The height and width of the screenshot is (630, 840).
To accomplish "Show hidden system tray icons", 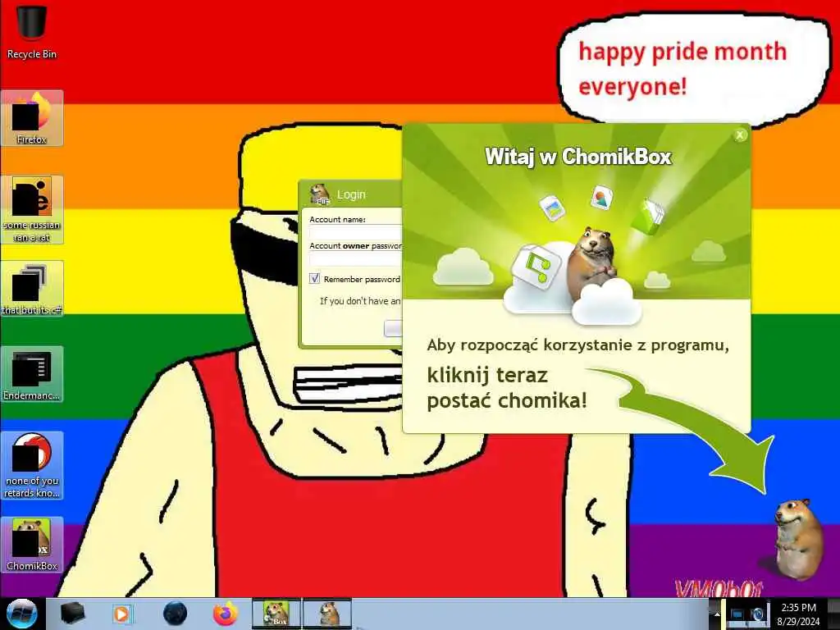I will (715, 614).
